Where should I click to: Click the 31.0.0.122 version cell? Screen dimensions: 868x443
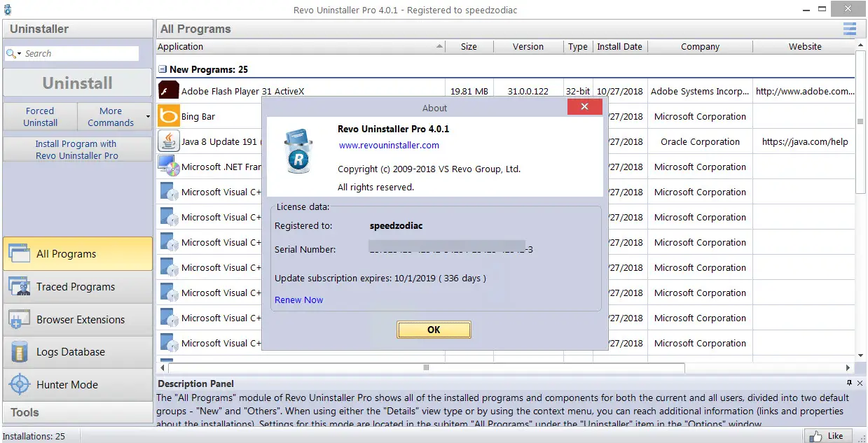pyautogui.click(x=528, y=91)
